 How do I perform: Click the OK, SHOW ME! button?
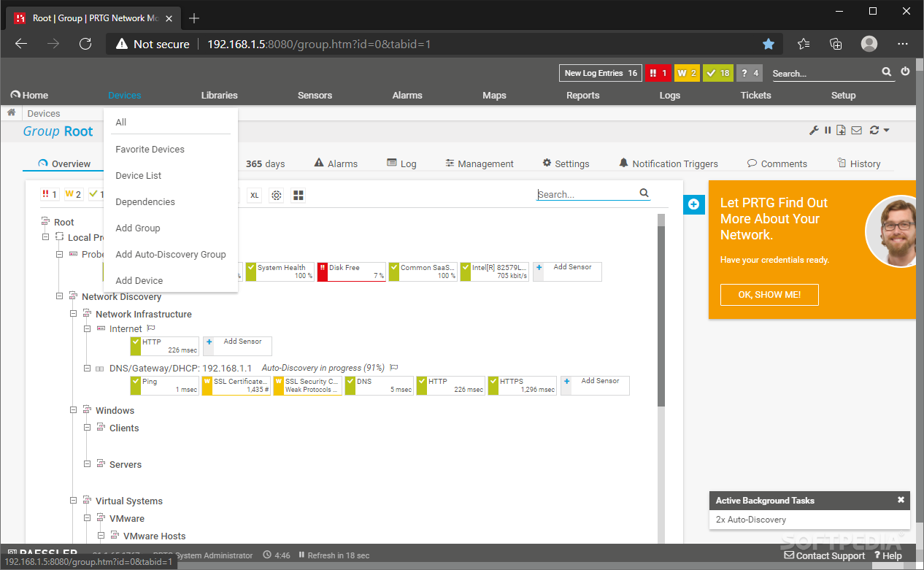769,295
